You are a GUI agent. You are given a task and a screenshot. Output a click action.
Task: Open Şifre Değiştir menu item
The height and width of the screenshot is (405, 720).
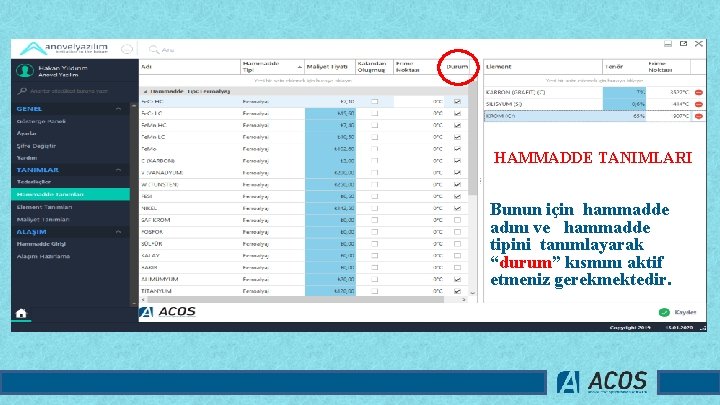coord(36,146)
